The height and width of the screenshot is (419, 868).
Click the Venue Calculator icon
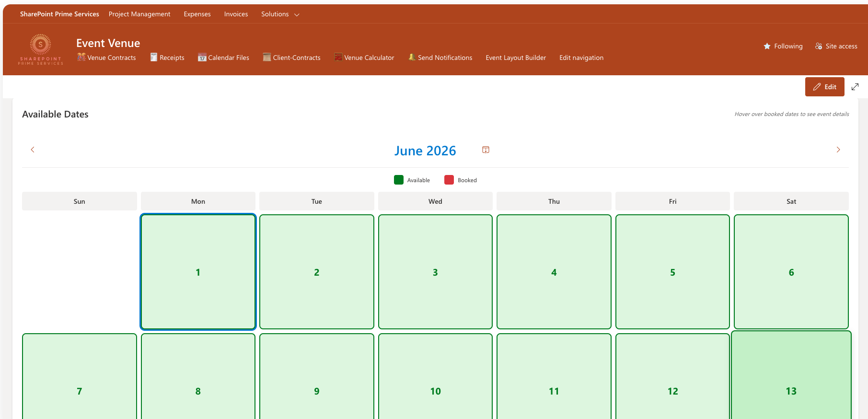(338, 57)
